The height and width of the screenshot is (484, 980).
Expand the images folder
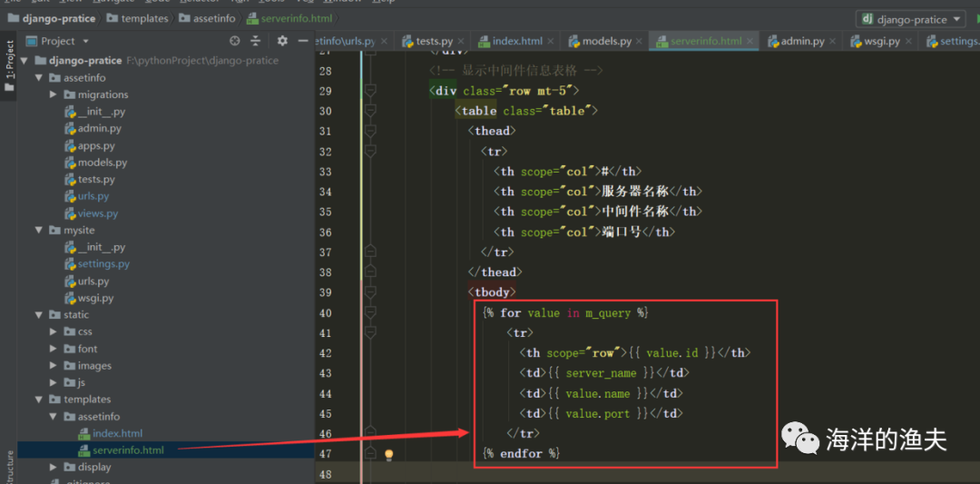tap(54, 365)
